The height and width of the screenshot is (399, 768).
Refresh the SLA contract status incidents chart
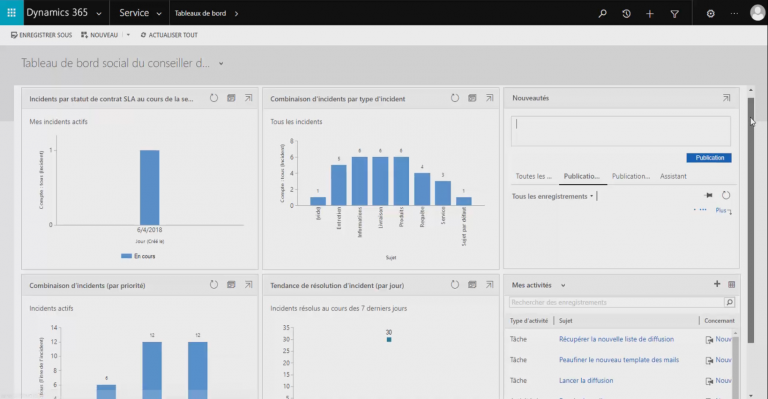(214, 98)
